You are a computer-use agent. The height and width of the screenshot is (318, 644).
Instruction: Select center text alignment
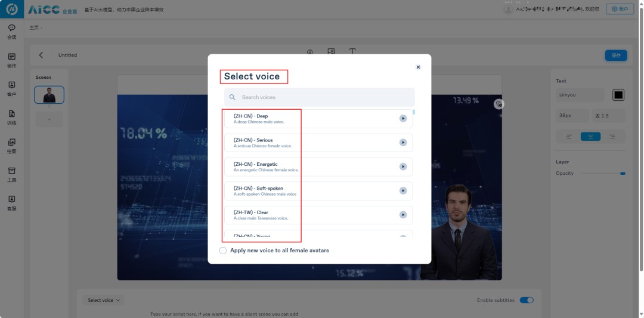tap(590, 137)
